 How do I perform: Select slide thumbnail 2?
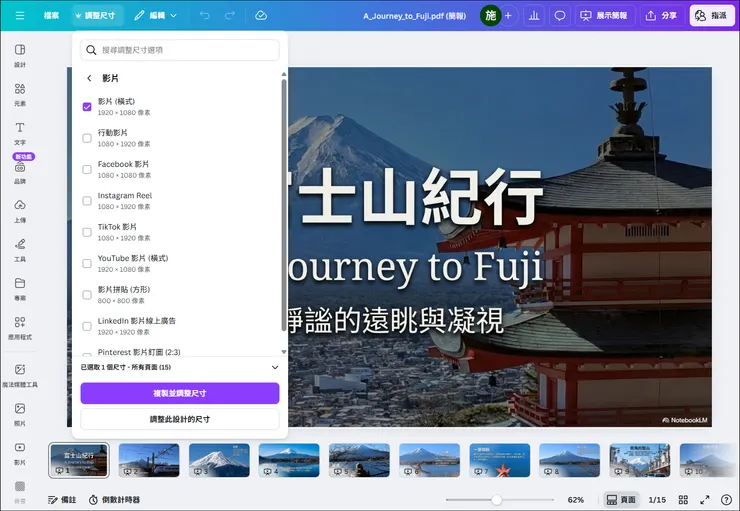[149, 460]
